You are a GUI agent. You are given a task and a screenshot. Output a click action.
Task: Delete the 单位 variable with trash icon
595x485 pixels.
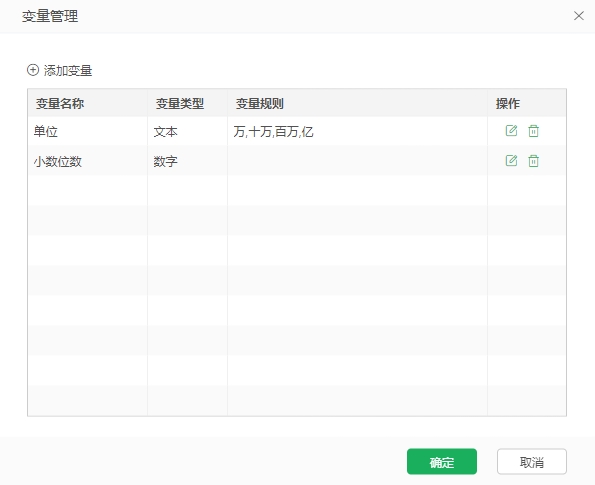click(534, 131)
